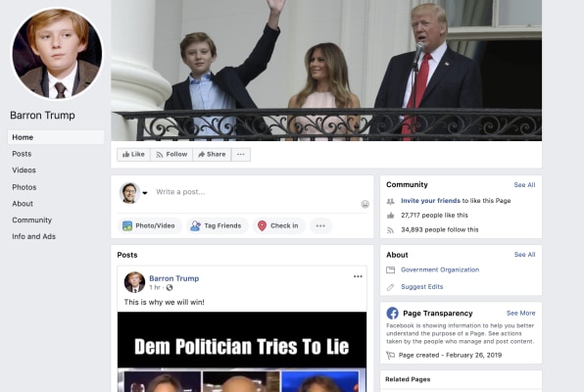Viewport: 584px width, 392px height.
Task: Open Info and Ads sidebar item
Action: (33, 236)
